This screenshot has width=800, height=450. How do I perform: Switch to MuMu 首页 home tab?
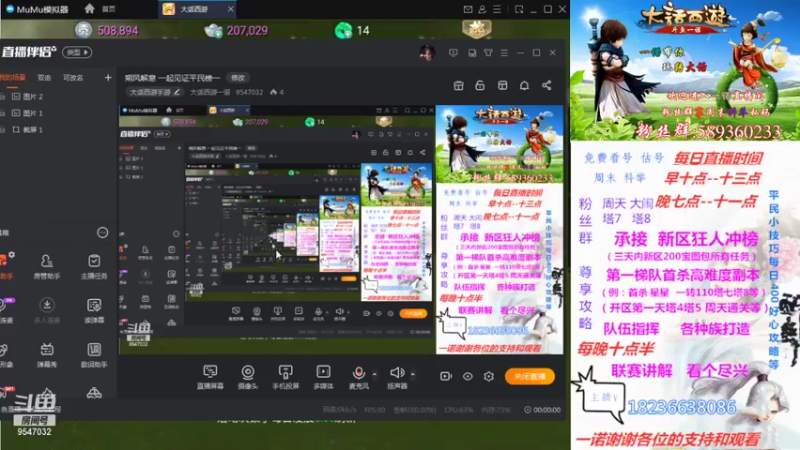(100, 9)
